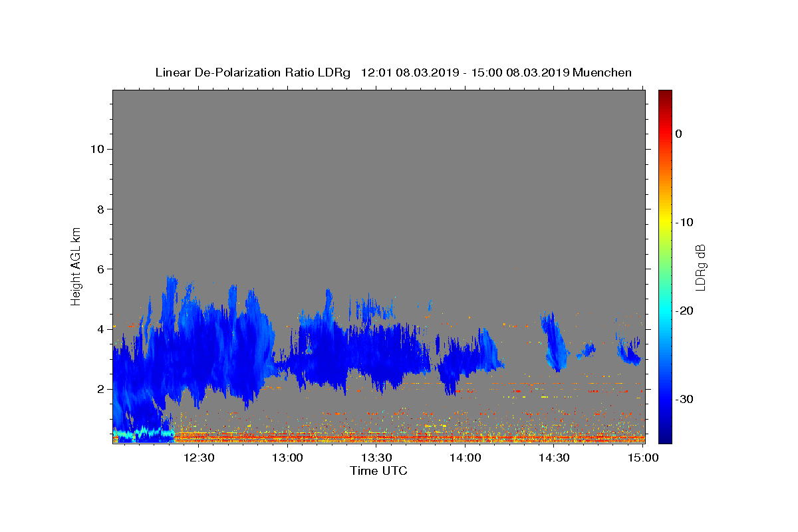Click the height tick label '10'

(x=96, y=149)
